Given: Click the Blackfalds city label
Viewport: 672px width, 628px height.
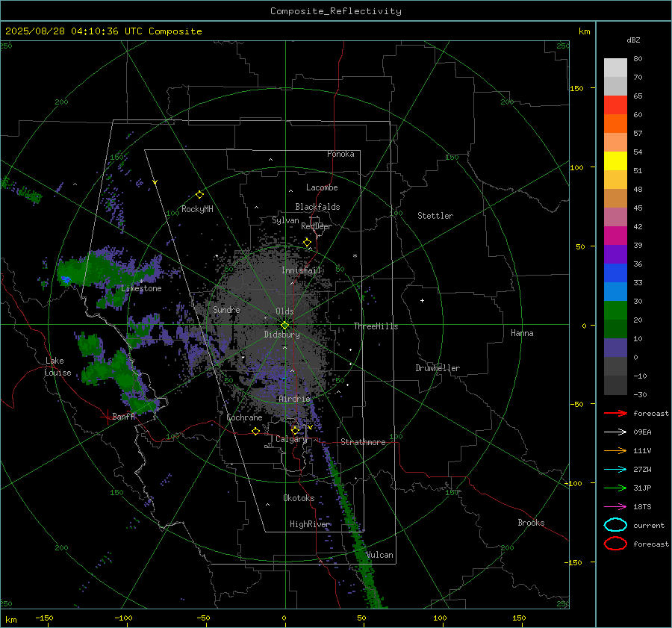Looking at the screenshot, I should 317,207.
